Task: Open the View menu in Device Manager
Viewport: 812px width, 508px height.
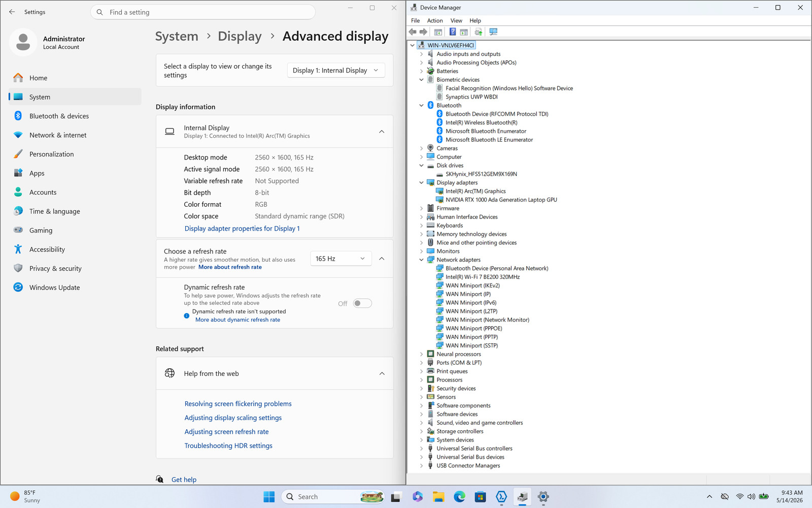Action: click(x=456, y=21)
